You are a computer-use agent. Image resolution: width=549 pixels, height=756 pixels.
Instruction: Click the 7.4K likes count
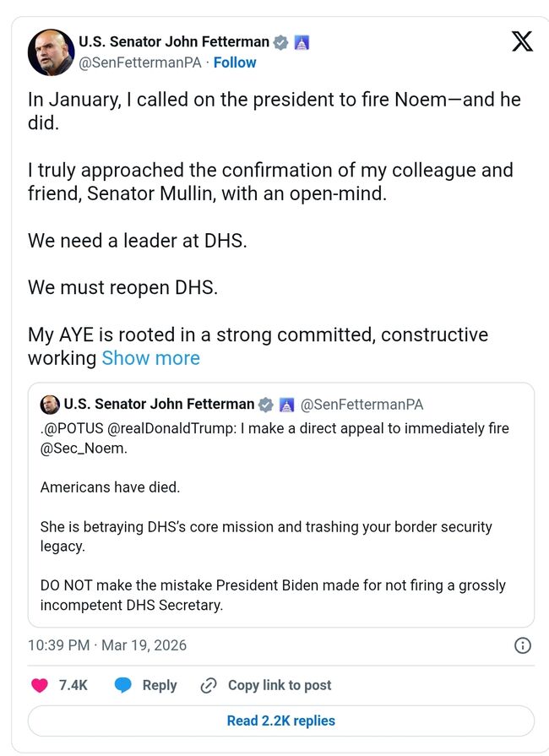tap(73, 685)
